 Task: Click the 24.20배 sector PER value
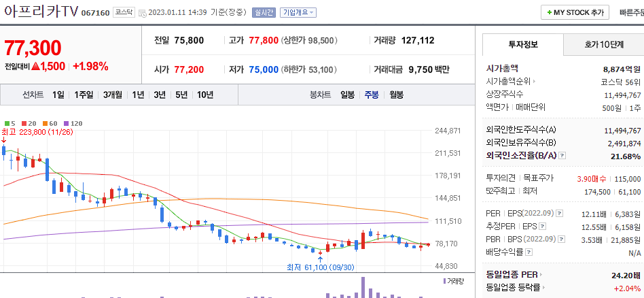coord(626,275)
